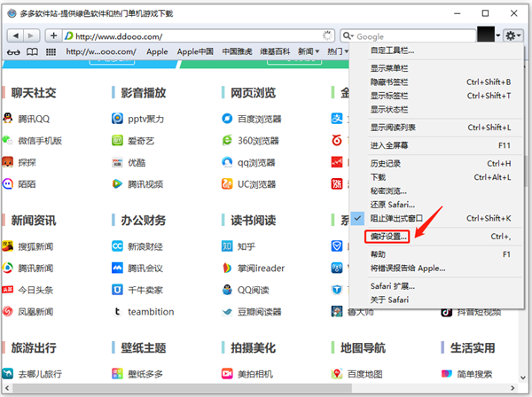Click the Meipai camera icon
532x397 pixels.
point(227,374)
